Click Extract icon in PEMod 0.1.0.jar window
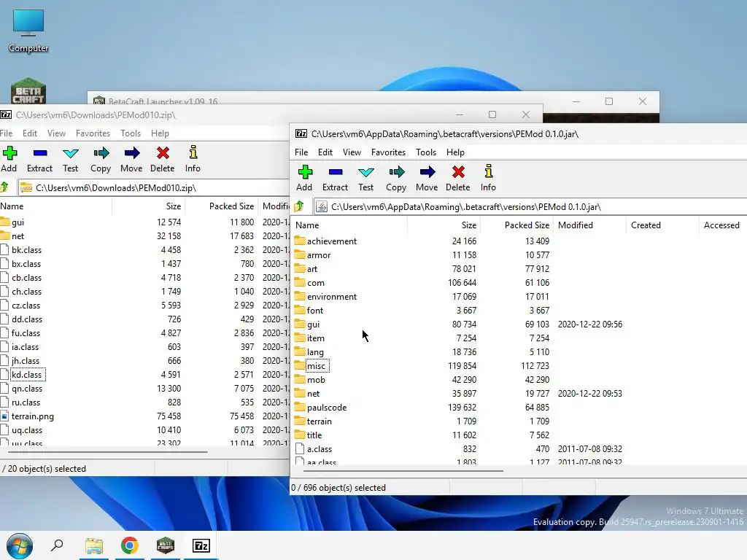The image size is (747, 560). click(336, 171)
